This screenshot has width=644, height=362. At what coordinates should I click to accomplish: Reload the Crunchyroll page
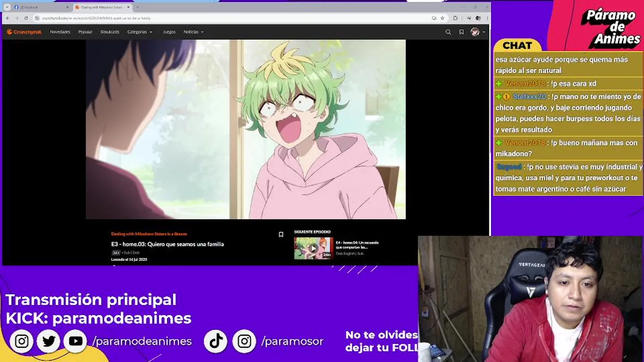point(26,18)
